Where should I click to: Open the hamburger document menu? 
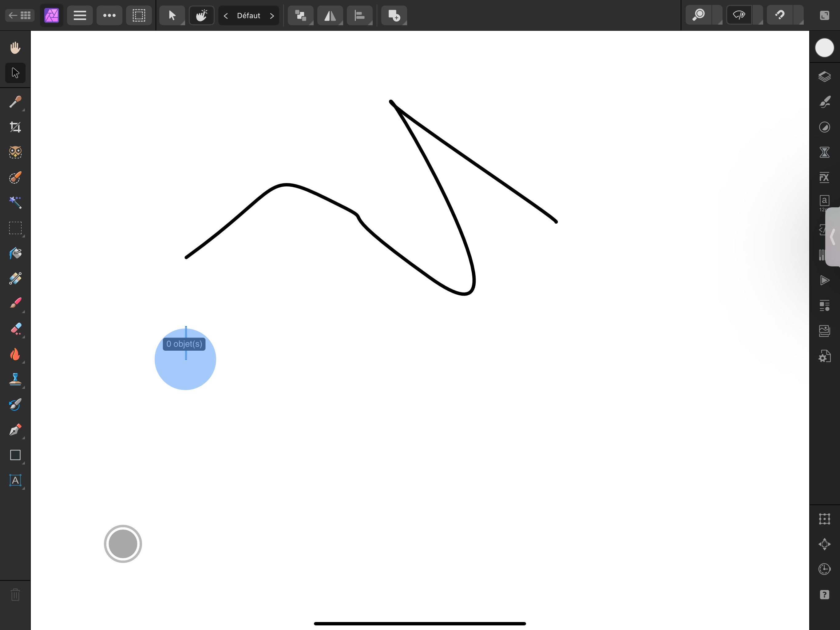click(x=80, y=15)
